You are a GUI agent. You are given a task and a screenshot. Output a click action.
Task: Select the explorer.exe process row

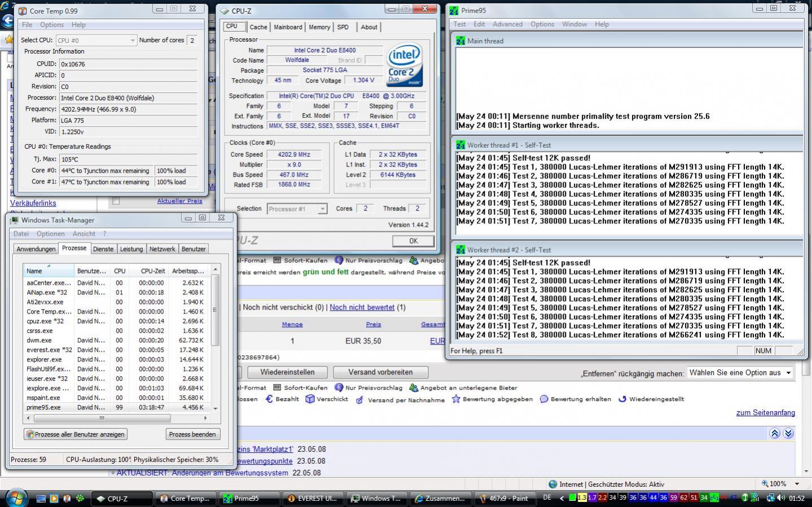click(117, 359)
